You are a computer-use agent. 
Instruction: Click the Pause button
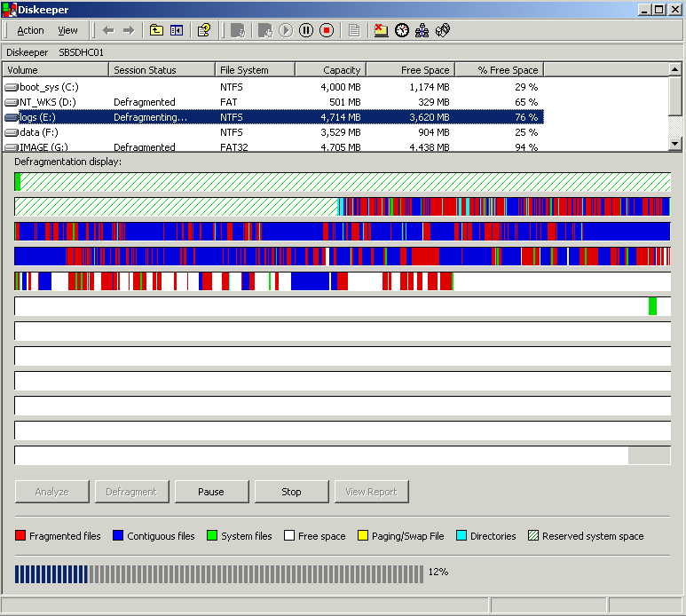(x=211, y=492)
